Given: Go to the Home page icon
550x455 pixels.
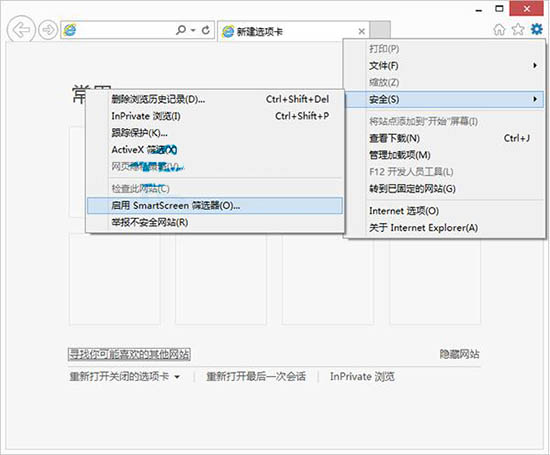Looking at the screenshot, I should [x=499, y=30].
